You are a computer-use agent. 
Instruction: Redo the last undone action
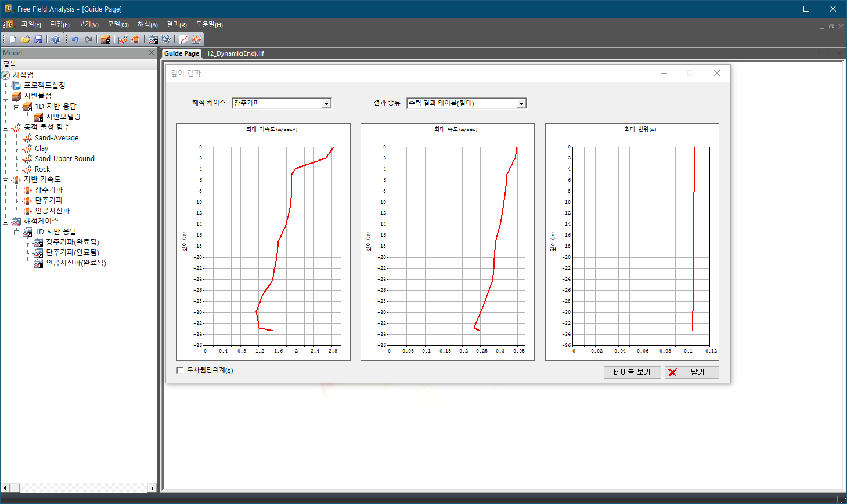(88, 39)
